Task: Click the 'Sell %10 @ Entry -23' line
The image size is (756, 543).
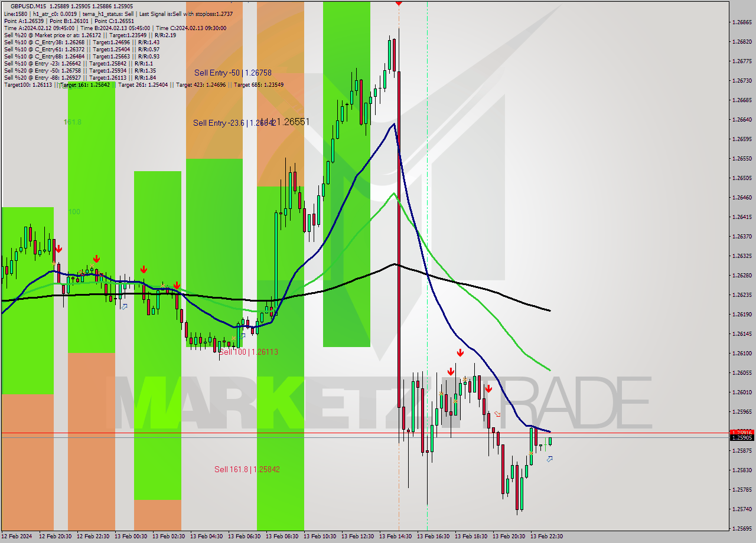Action: coord(79,63)
